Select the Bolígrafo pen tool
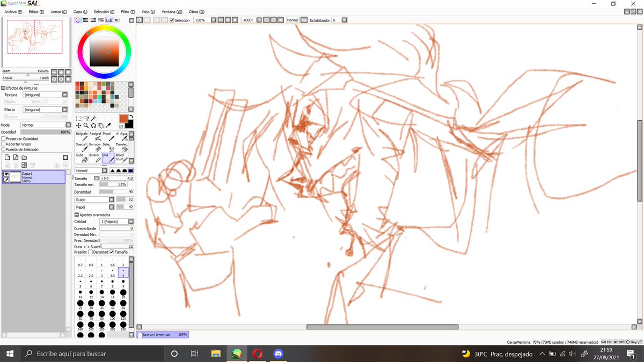644x362 pixels. point(82,136)
